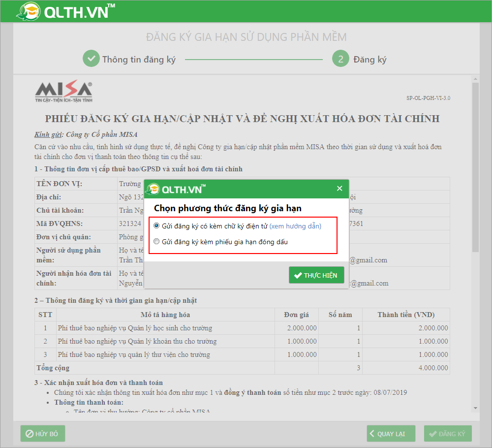Image resolution: width=492 pixels, height=448 pixels.
Task: Close the renewal method dialog
Action: 339,189
